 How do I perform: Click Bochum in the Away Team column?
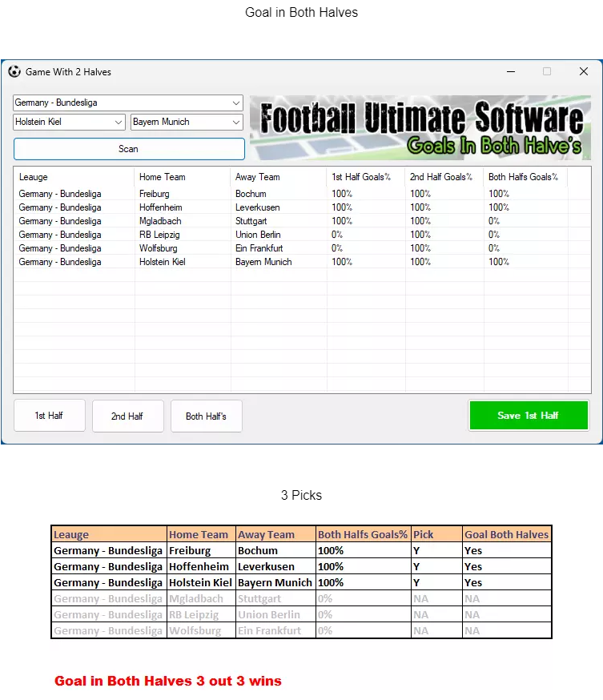click(251, 194)
